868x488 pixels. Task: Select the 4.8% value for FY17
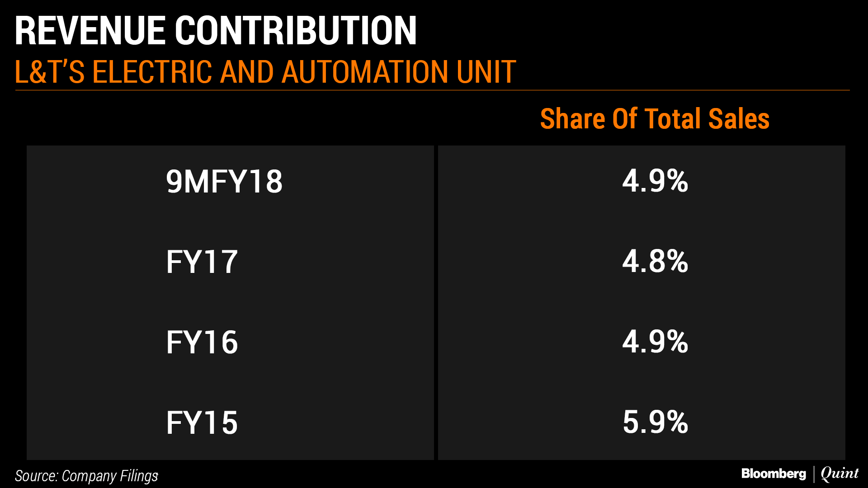655,262
